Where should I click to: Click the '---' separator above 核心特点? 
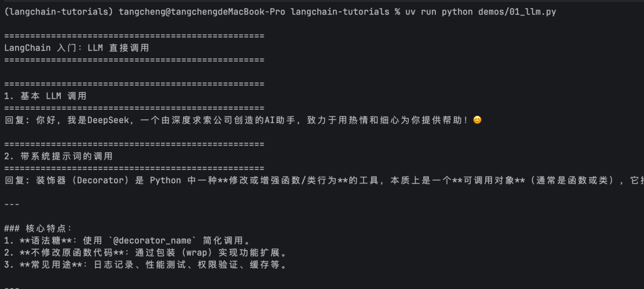pyautogui.click(x=11, y=204)
